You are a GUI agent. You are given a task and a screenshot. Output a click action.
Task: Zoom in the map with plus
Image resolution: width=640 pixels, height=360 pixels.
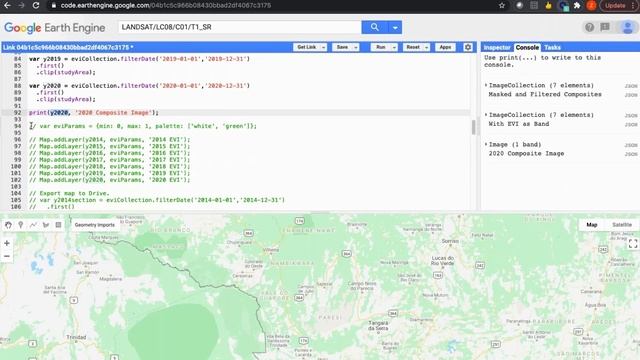(x=7, y=243)
